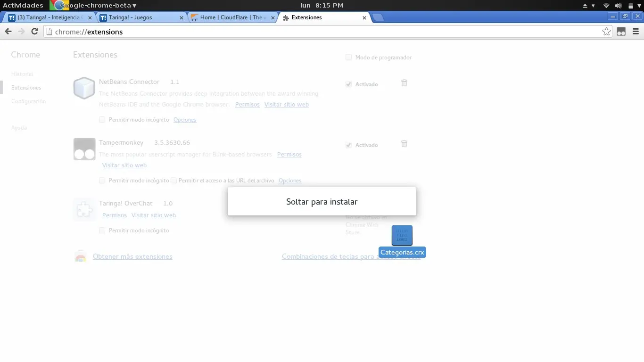The image size is (644, 362).
Task: Visit the NetBeans Connector website link
Action: [287, 105]
